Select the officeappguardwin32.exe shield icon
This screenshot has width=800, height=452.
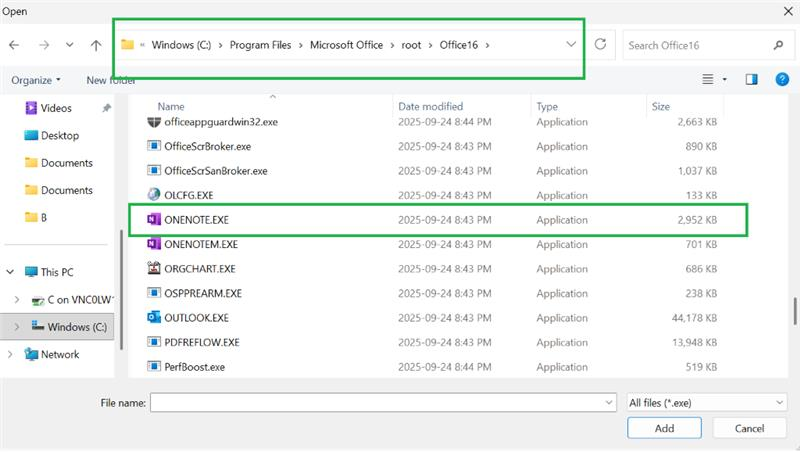point(154,121)
